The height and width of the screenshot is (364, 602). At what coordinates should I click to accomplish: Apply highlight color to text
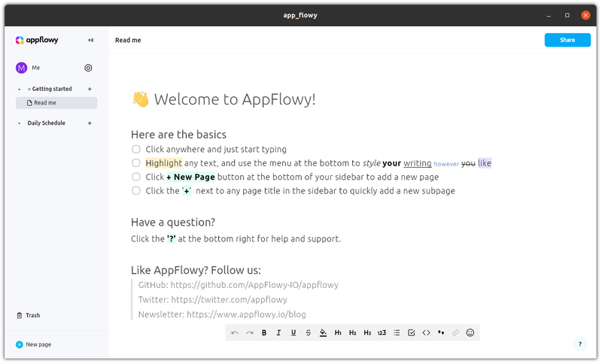point(324,333)
